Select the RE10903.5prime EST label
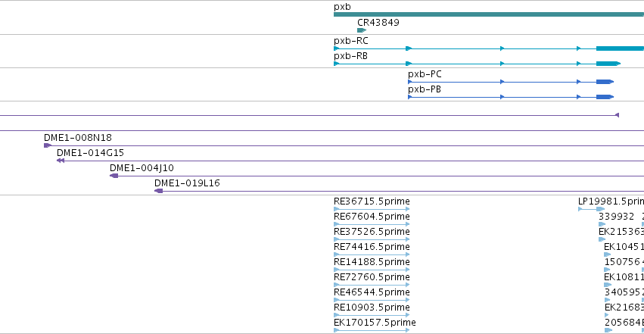 coord(372,307)
